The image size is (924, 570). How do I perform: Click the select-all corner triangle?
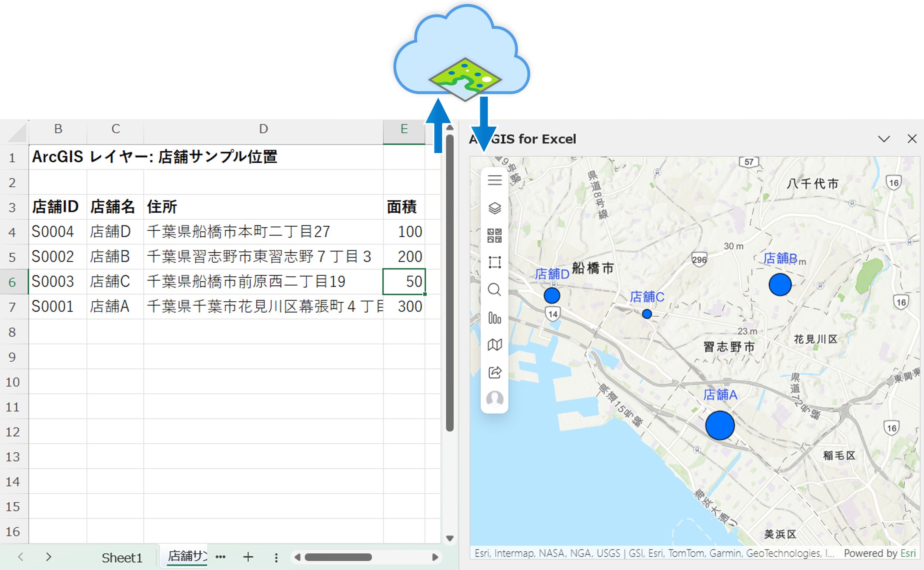pos(17,132)
